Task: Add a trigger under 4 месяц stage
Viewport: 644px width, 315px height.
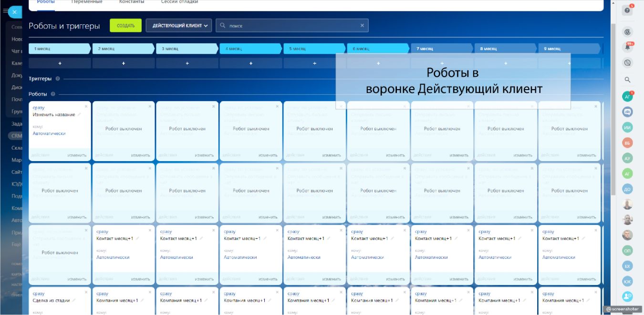Action: point(251,63)
